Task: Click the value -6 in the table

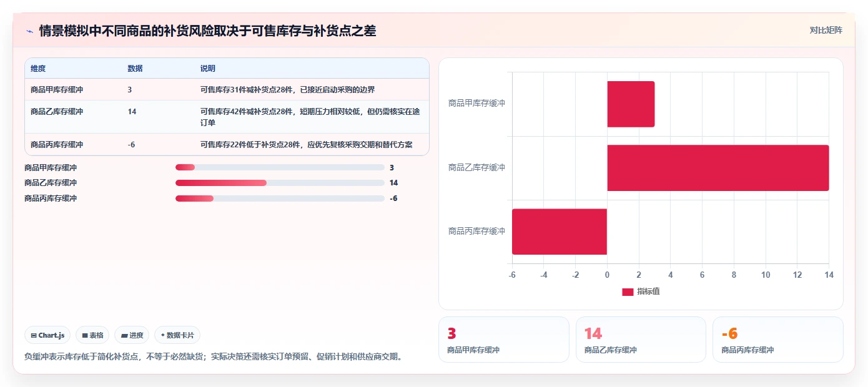Action: click(x=131, y=145)
